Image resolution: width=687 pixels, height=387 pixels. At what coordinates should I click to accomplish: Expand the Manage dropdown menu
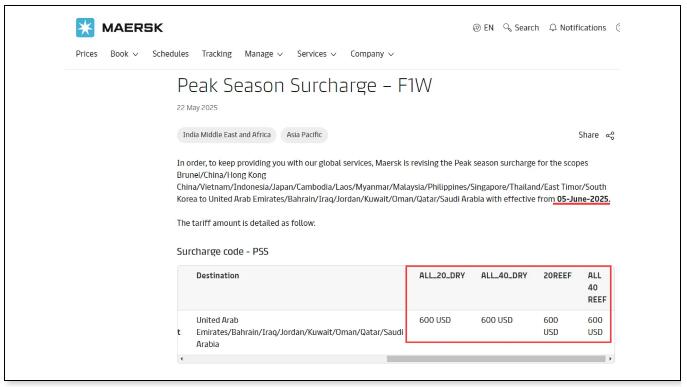pyautogui.click(x=263, y=54)
